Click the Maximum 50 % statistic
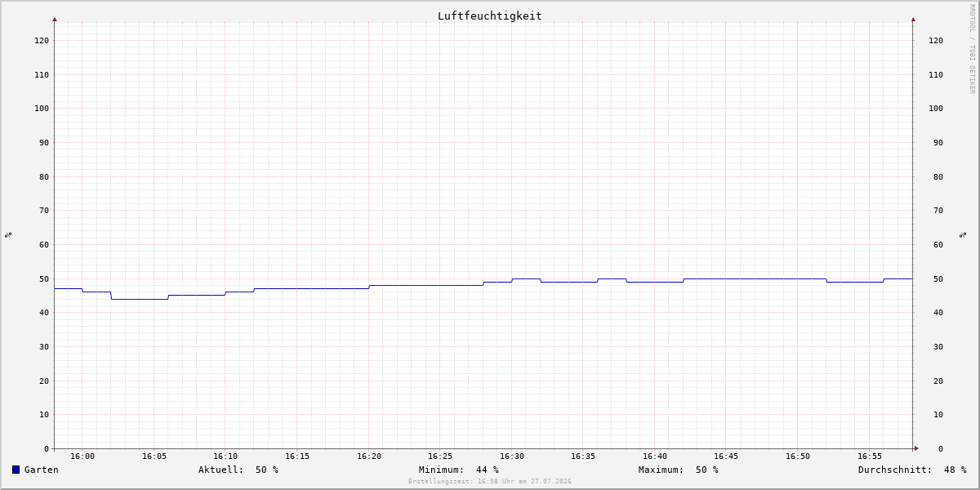Viewport: 980px width, 490px height. (679, 470)
